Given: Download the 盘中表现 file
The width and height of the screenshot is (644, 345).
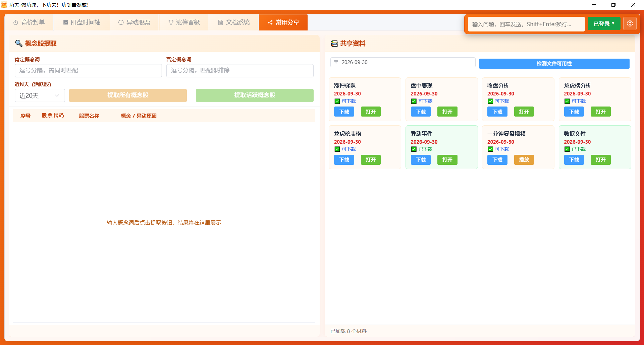Looking at the screenshot, I should coord(421,112).
